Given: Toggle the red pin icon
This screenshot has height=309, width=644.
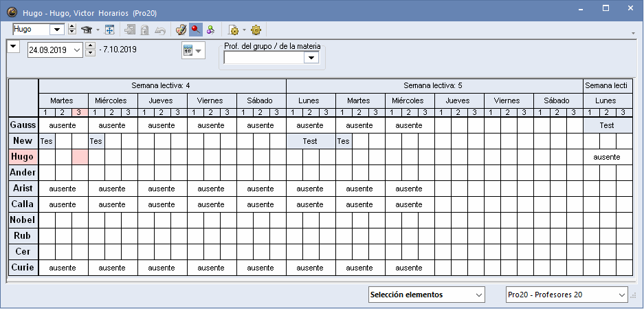Looking at the screenshot, I should 195,30.
